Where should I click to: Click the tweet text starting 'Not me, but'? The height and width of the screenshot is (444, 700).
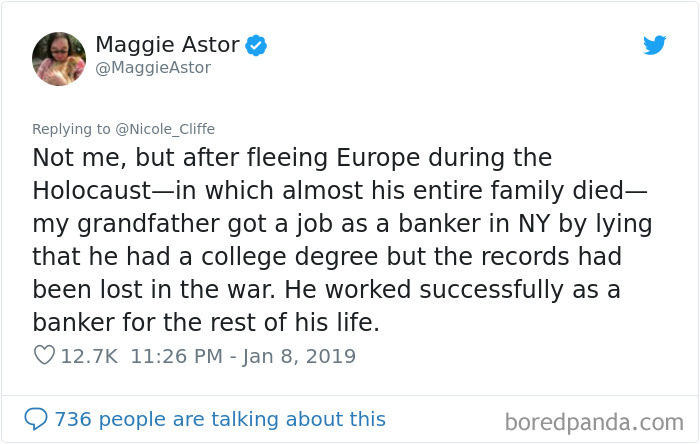pyautogui.click(x=342, y=240)
